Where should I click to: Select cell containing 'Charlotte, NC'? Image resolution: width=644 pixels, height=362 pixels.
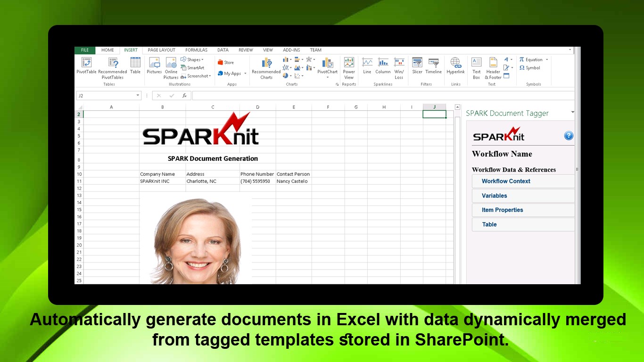(213, 181)
